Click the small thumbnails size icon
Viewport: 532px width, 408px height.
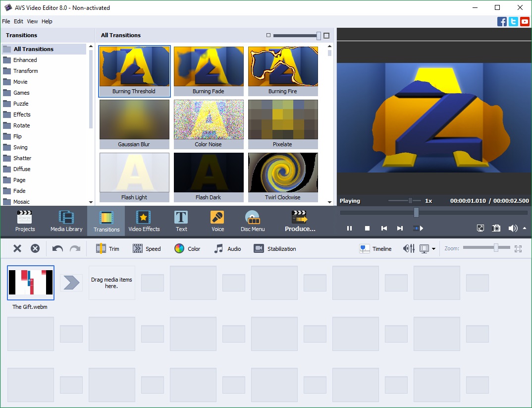[268, 35]
